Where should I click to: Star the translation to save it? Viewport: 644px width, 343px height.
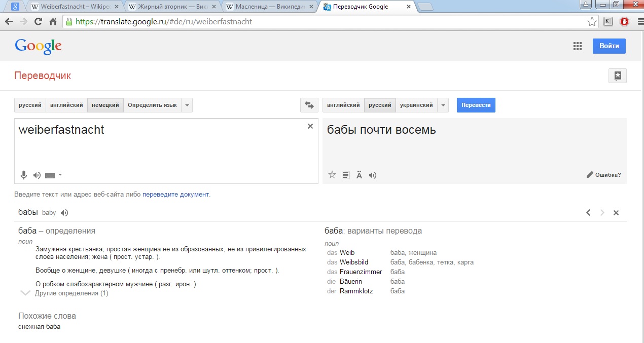[332, 175]
